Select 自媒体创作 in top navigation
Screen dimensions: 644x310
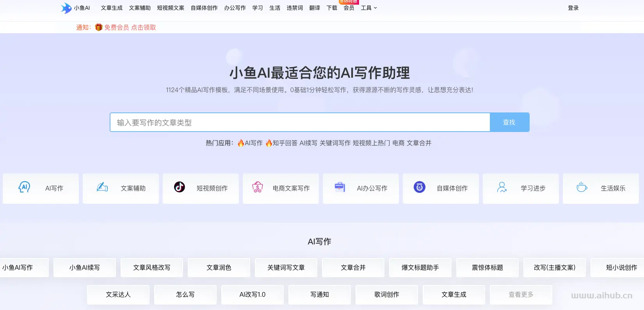(204, 8)
